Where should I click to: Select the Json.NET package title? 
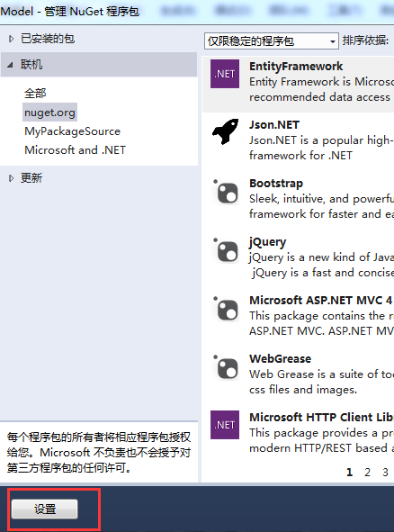click(274, 125)
